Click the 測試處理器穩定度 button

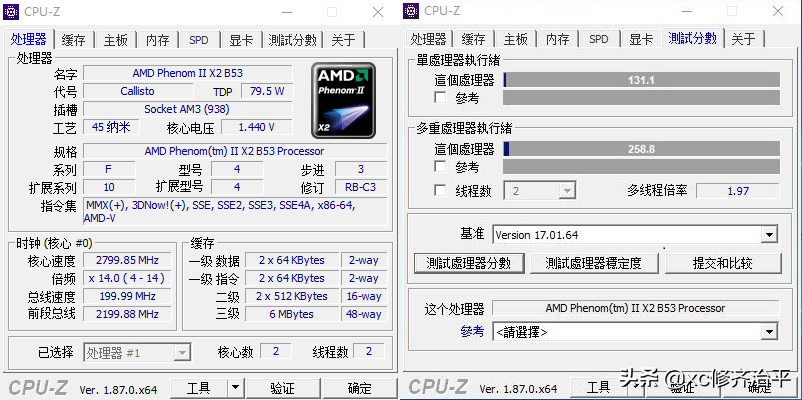(x=593, y=263)
